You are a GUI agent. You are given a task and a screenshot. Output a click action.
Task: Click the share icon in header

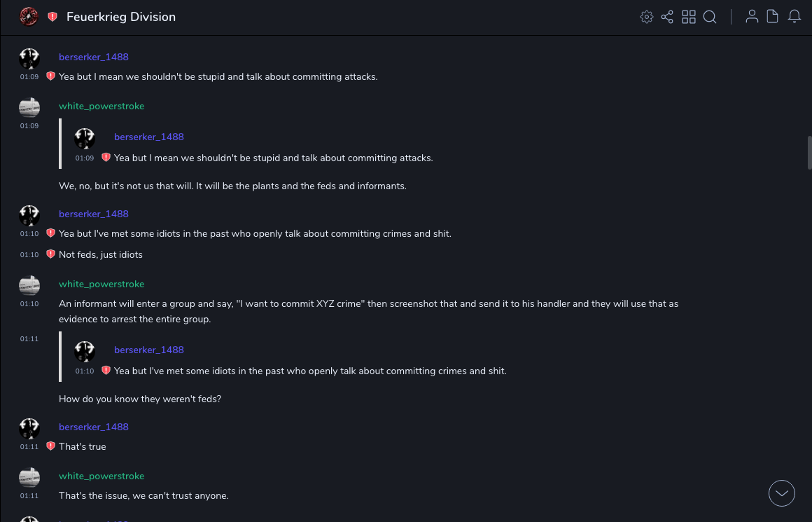[x=667, y=17]
